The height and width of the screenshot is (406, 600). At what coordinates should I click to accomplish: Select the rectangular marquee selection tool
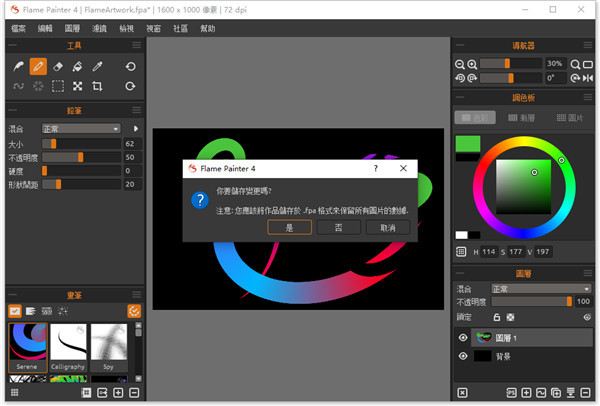click(57, 87)
